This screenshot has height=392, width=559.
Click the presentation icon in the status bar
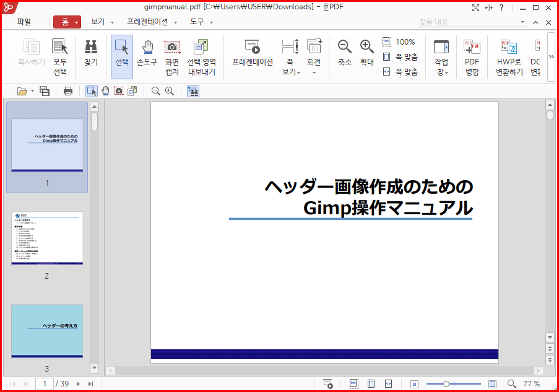328,384
